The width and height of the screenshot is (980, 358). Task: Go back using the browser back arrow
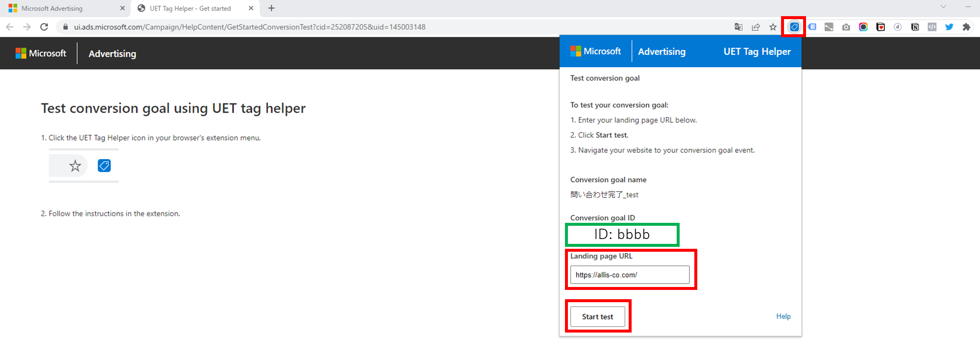(10, 27)
